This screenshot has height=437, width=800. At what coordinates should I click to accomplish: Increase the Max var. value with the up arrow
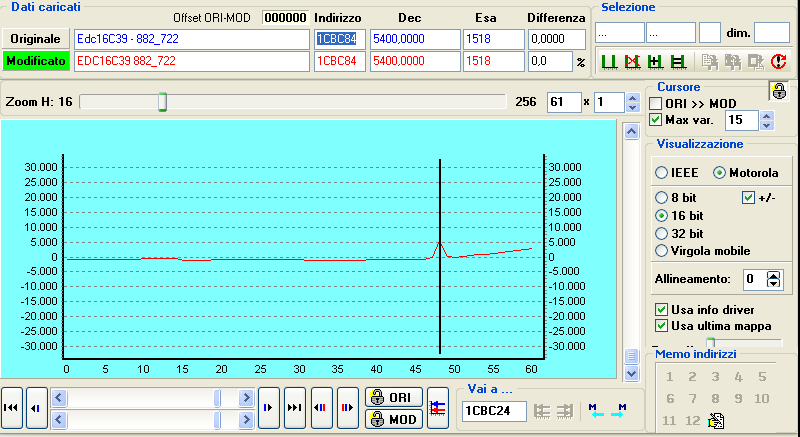[766, 115]
